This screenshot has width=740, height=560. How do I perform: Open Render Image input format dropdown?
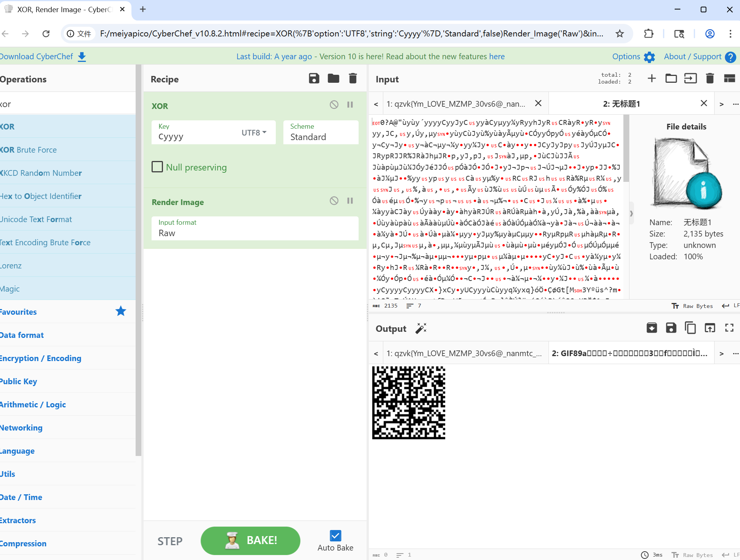tap(255, 228)
